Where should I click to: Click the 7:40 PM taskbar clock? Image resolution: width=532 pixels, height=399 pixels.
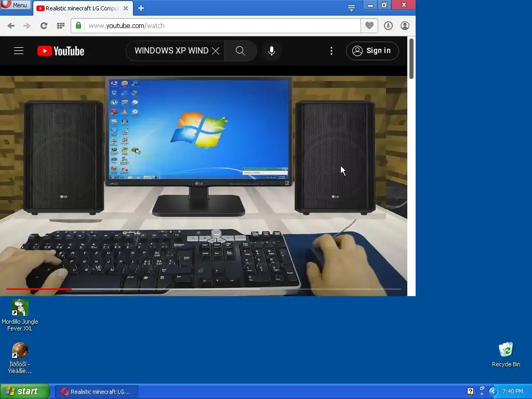click(513, 391)
